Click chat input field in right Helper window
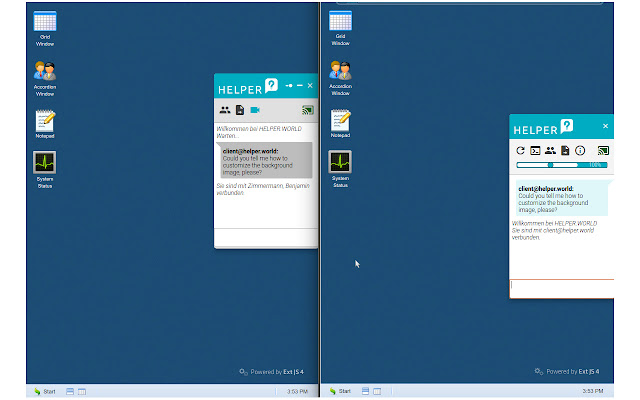Screen dimensions: 640x400 tap(562, 289)
